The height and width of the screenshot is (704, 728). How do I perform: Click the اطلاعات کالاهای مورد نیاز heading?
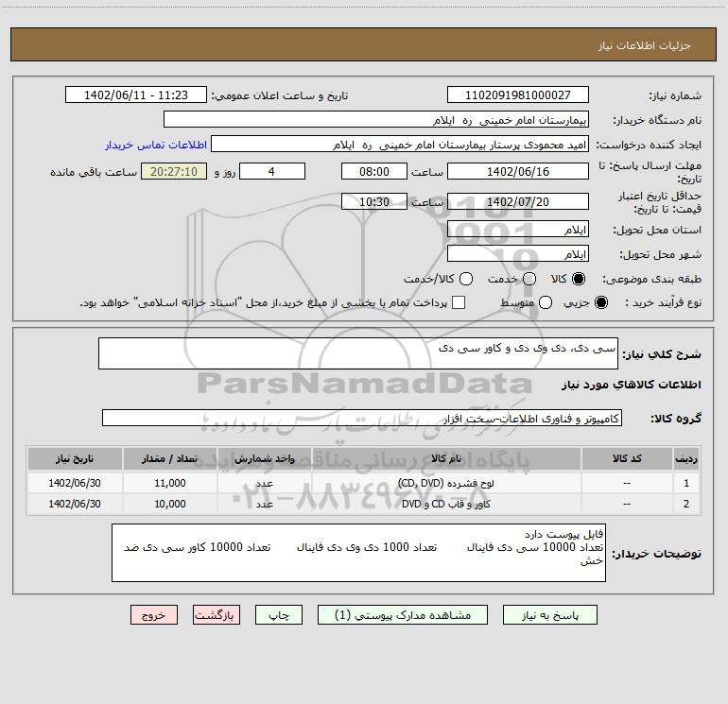(x=631, y=385)
